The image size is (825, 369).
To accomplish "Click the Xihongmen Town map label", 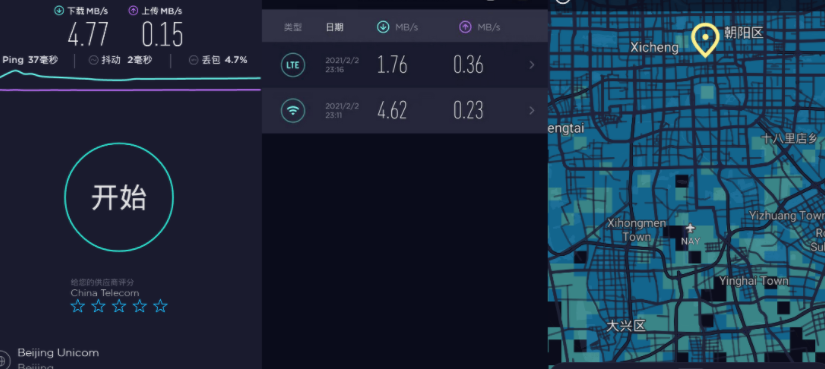I will coord(637,230).
